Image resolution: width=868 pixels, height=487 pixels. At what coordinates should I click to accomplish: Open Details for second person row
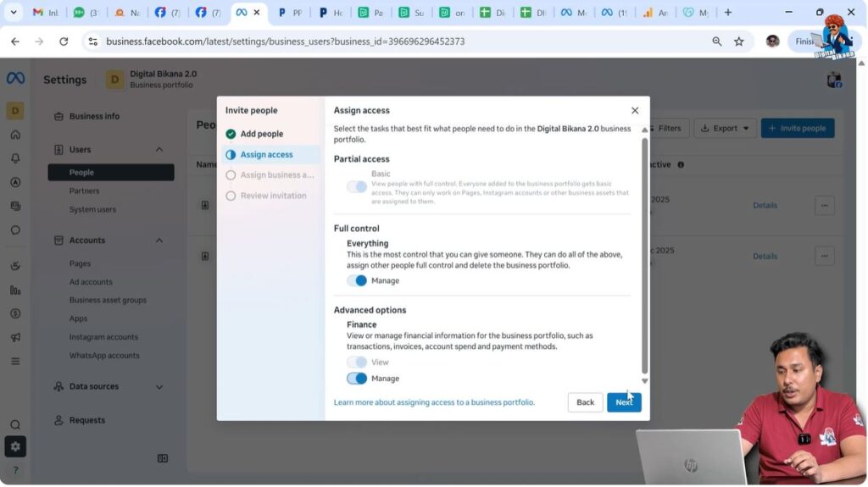click(x=765, y=257)
